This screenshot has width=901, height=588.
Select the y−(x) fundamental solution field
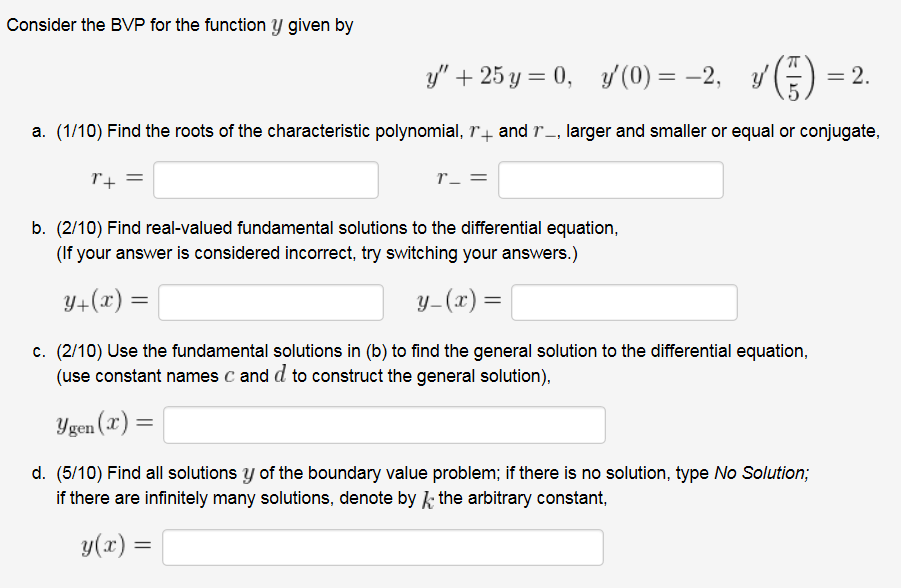coord(624,302)
